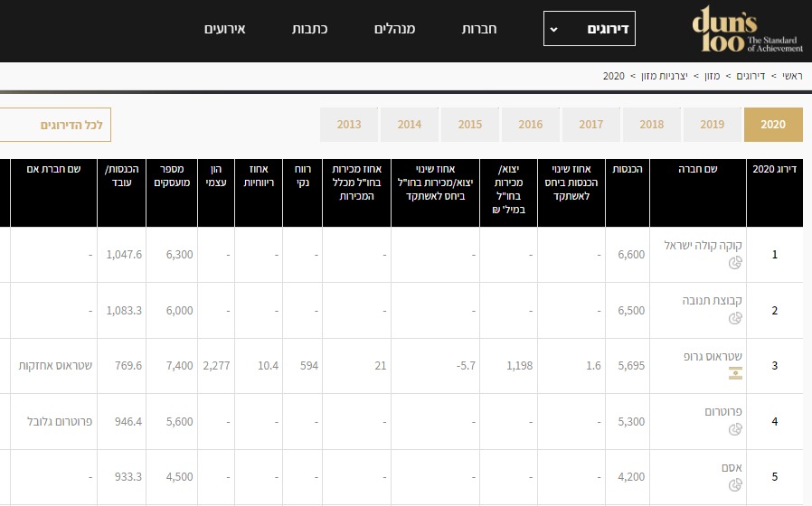Click revenue value 5,695
812x506 pixels.
pyautogui.click(x=631, y=366)
